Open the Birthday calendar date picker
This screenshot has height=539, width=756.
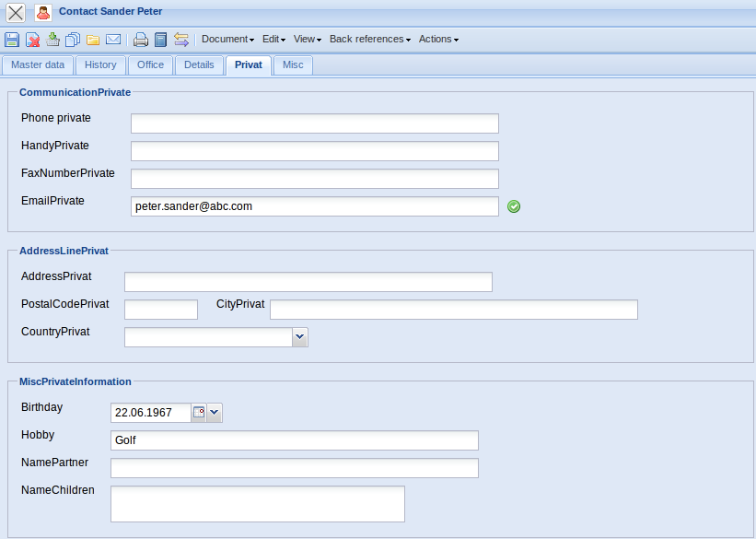click(198, 413)
